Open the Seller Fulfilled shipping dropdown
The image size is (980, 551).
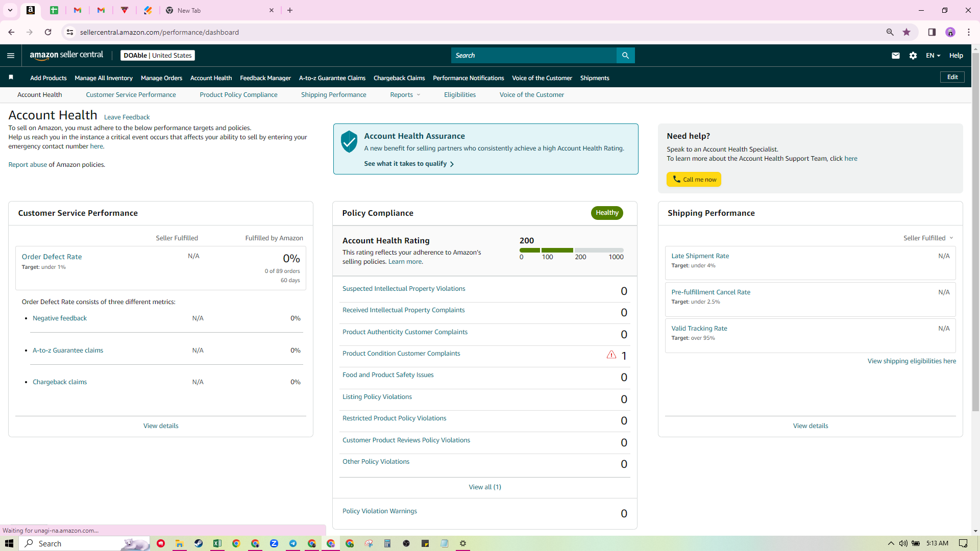click(x=928, y=238)
